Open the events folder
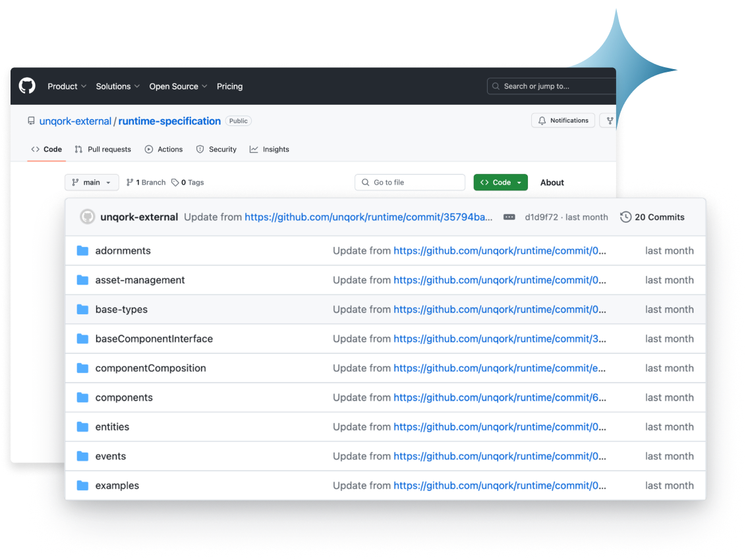The width and height of the screenshot is (746, 560). click(110, 457)
